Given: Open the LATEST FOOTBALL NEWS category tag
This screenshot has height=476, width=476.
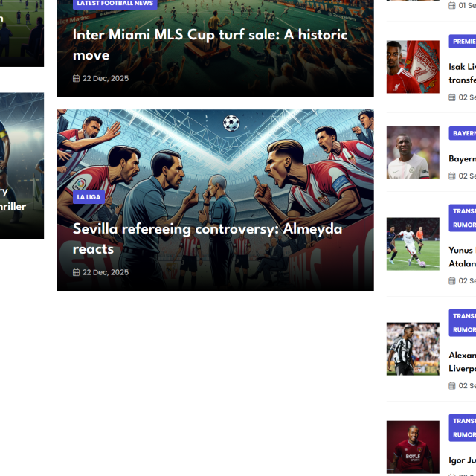Looking at the screenshot, I should pos(115,4).
